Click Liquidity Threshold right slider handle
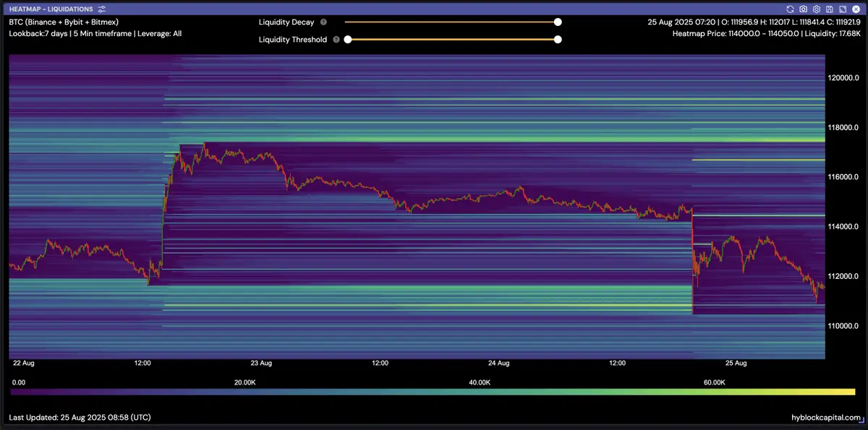Viewport: 868px width, 430px height. pyautogui.click(x=558, y=40)
